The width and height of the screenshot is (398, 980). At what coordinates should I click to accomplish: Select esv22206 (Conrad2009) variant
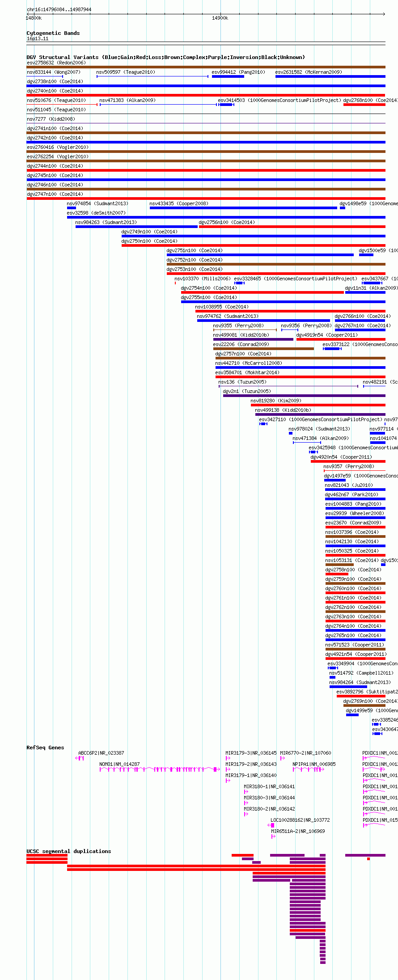click(x=263, y=349)
